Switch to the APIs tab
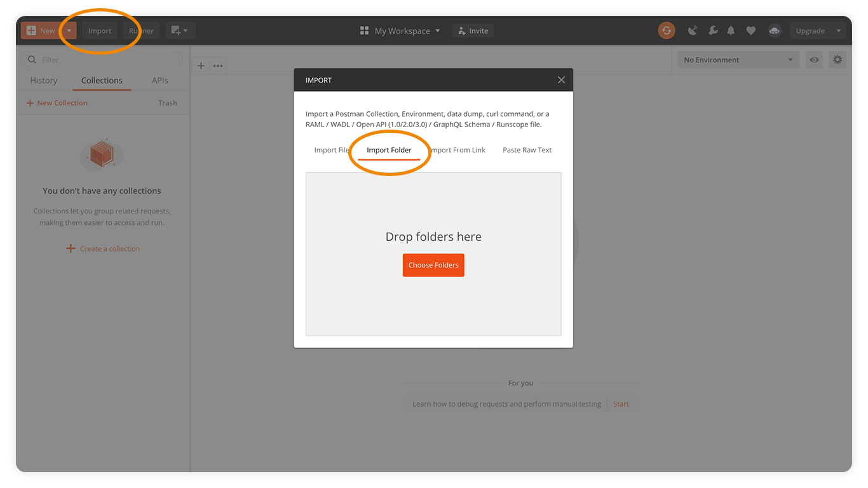This screenshot has width=868, height=488. [x=160, y=81]
